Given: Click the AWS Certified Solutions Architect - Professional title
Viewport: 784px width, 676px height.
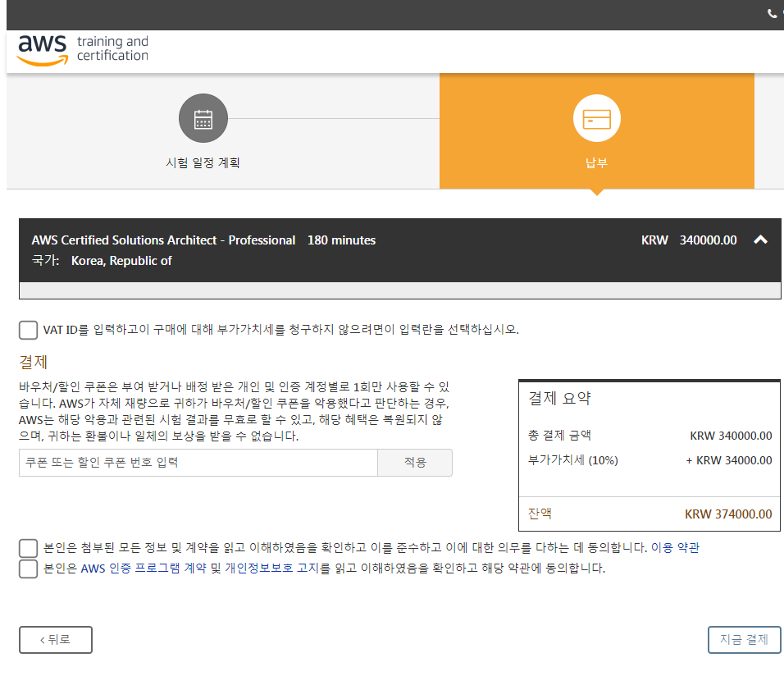Looking at the screenshot, I should (163, 240).
